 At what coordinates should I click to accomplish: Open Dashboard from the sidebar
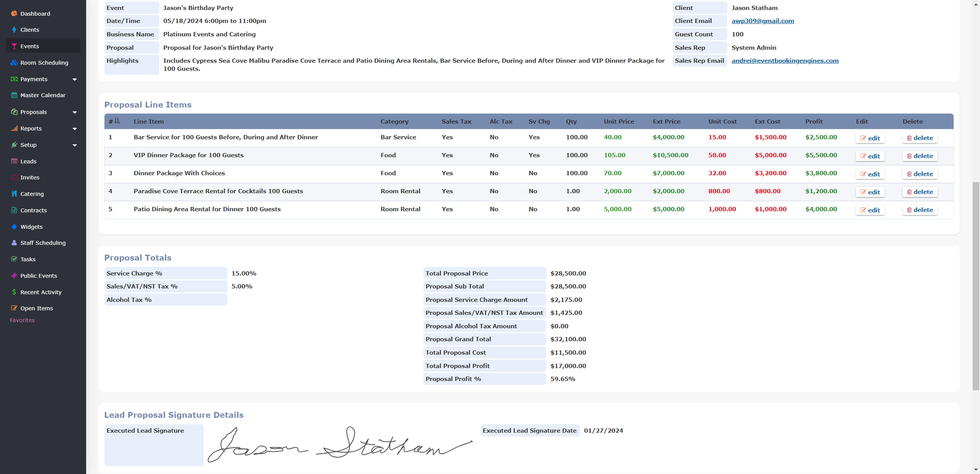pyautogui.click(x=35, y=14)
